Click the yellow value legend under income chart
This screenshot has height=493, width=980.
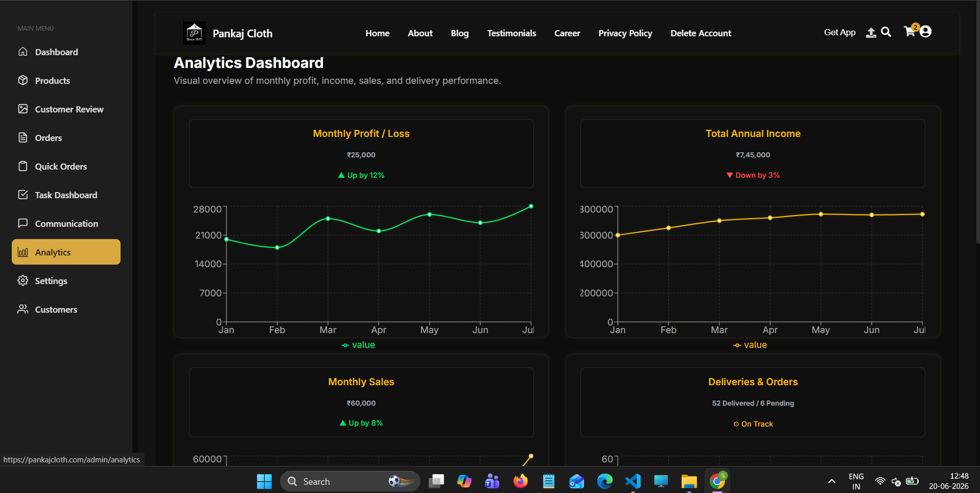tap(750, 345)
